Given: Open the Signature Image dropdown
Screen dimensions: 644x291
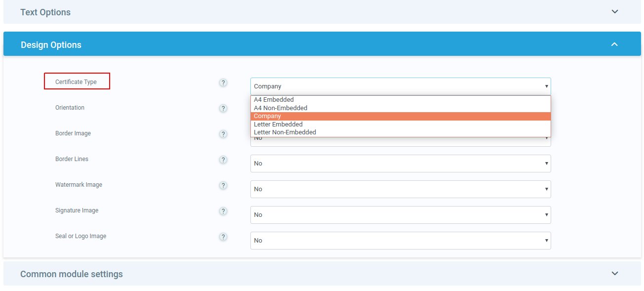Looking at the screenshot, I should tap(400, 215).
